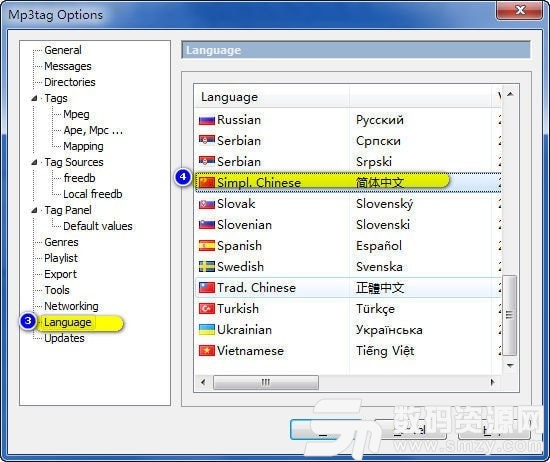Select Tag Sources in the tree
The width and height of the screenshot is (550, 462).
(x=74, y=162)
